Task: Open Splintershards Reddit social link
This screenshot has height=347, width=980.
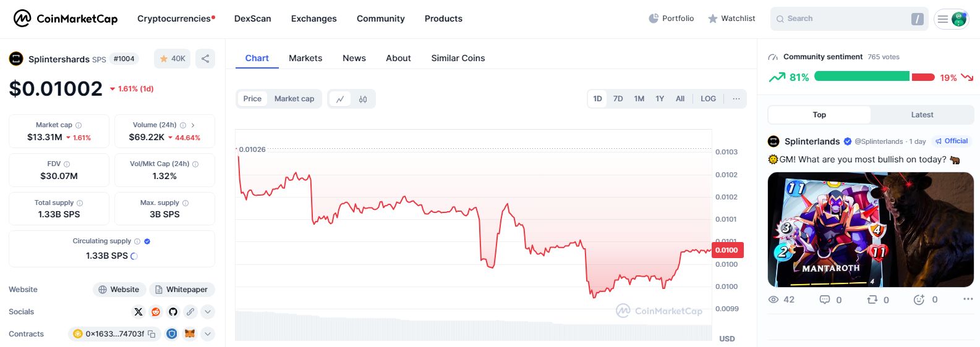Action: [x=156, y=312]
